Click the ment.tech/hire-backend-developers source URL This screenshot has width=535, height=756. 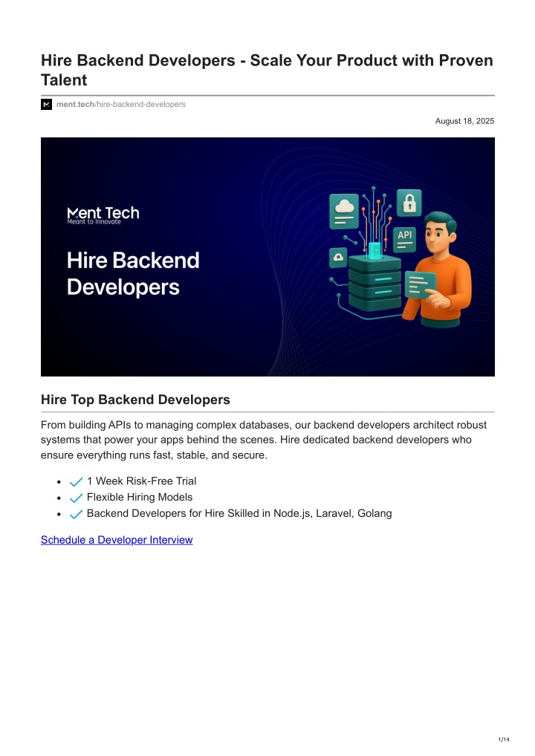[121, 104]
